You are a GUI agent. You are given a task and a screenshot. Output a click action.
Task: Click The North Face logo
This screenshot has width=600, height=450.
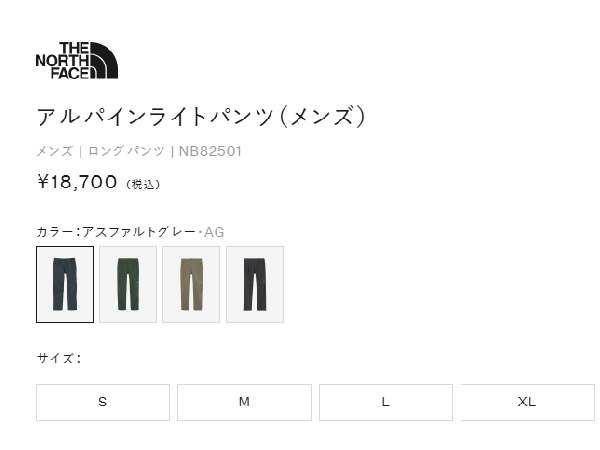77,60
